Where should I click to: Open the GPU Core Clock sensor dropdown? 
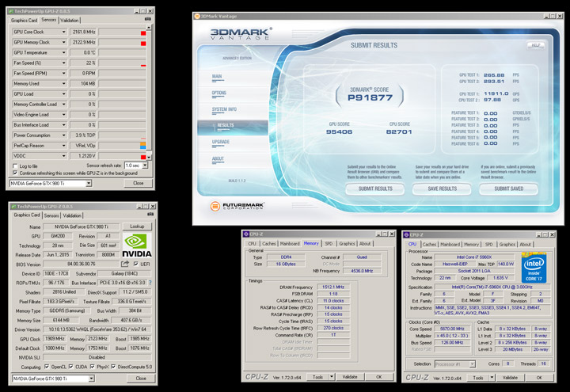click(63, 32)
